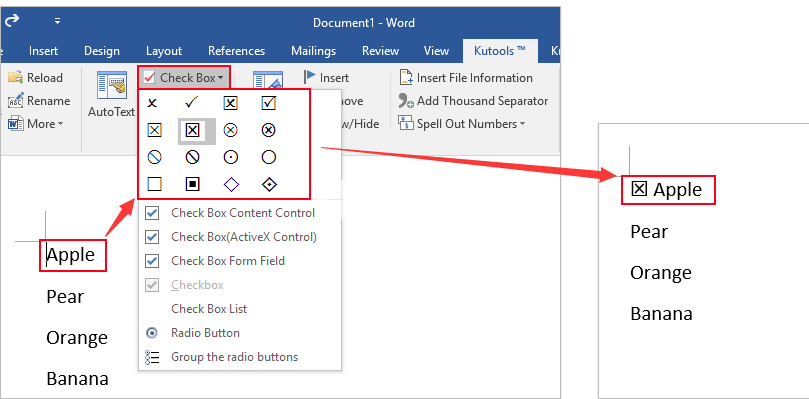Open the Design ribbon tab
The height and width of the screenshot is (399, 809).
(x=102, y=51)
